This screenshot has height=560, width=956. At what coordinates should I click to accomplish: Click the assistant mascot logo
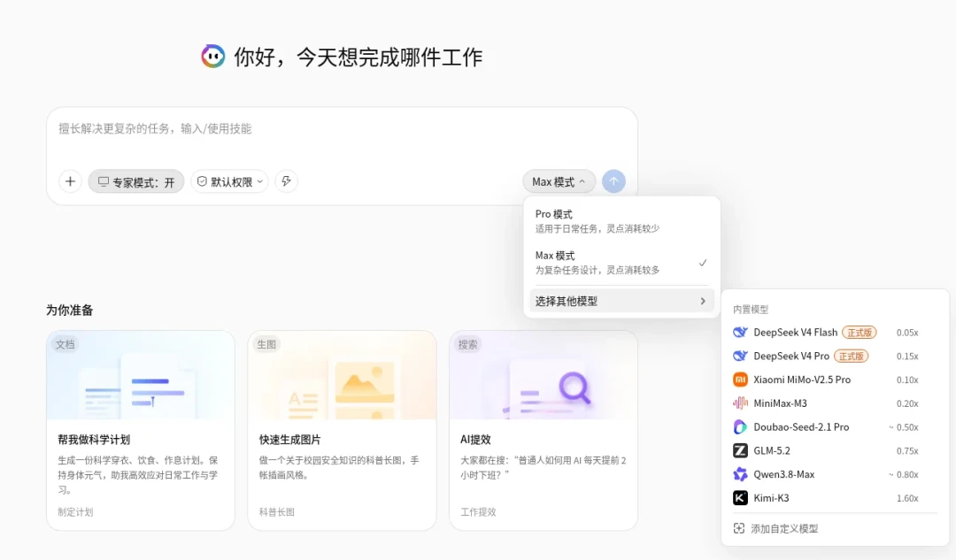tap(212, 57)
